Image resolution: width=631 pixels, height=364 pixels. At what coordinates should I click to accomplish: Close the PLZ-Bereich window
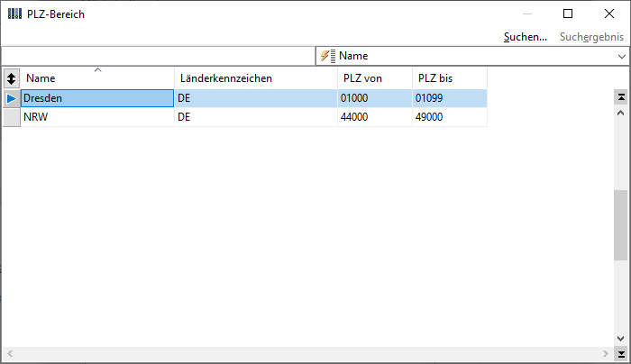[609, 14]
